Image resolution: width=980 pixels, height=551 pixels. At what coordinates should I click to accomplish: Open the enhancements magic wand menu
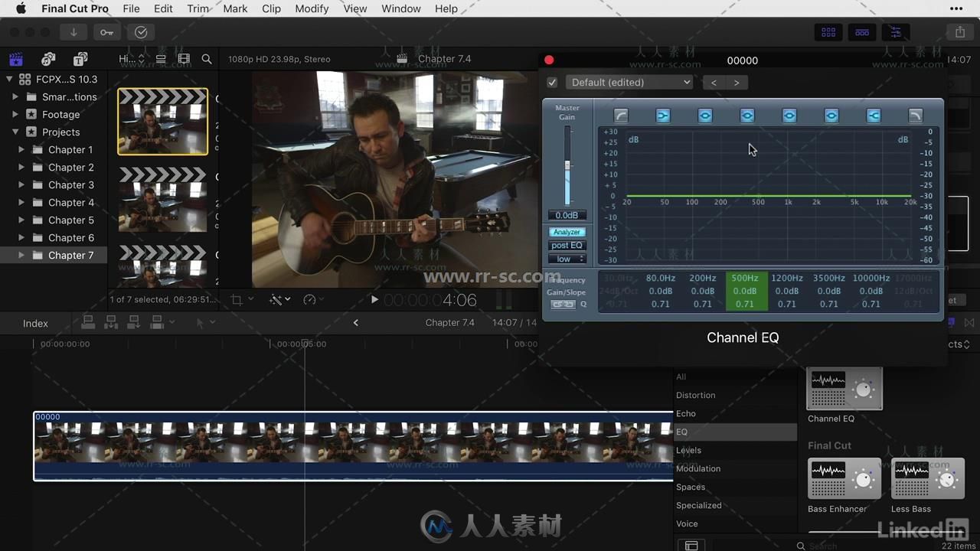pos(279,300)
